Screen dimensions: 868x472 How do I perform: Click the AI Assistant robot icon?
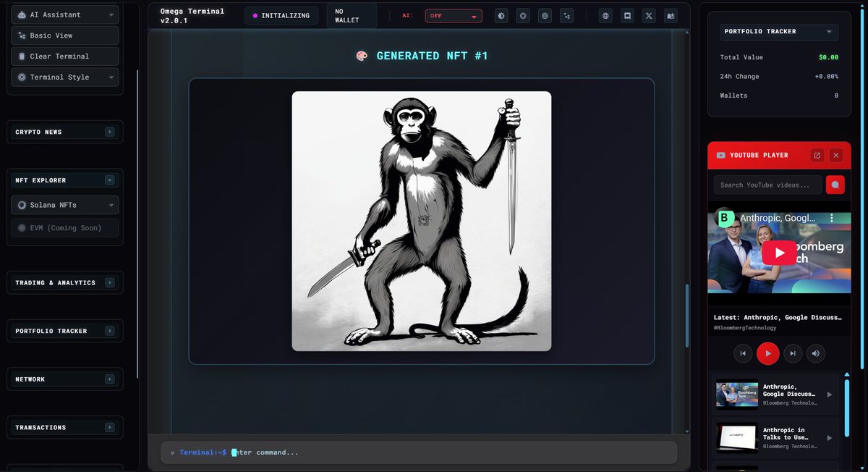[x=22, y=14]
